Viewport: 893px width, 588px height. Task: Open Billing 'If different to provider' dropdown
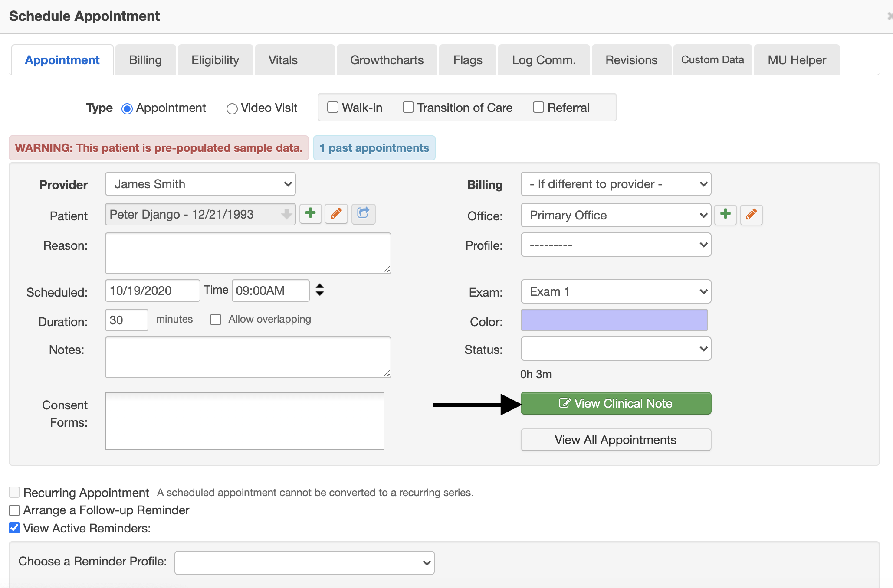pos(616,184)
